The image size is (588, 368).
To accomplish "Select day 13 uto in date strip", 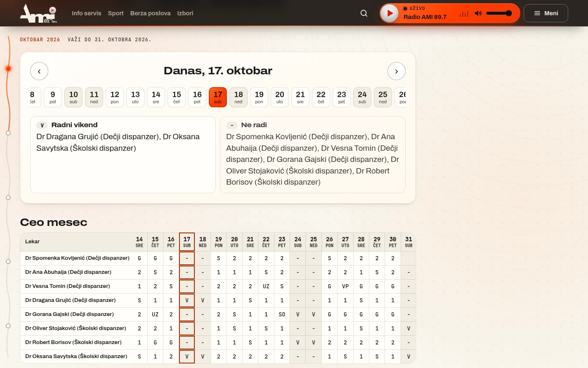I will (x=135, y=97).
